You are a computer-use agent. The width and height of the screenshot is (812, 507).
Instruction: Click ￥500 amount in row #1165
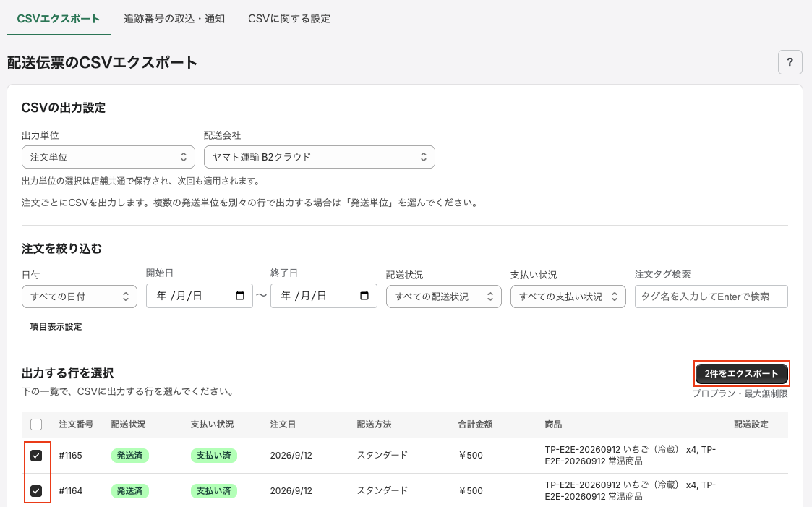click(x=471, y=456)
